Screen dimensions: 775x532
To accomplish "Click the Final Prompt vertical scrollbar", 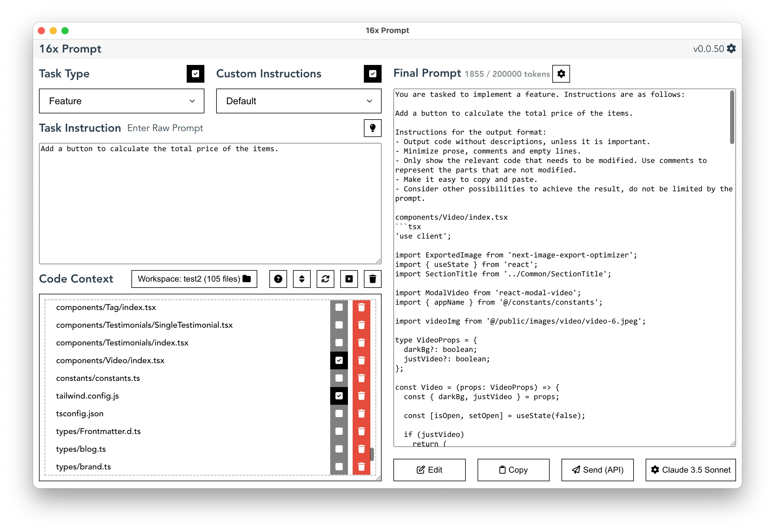I will click(732, 117).
